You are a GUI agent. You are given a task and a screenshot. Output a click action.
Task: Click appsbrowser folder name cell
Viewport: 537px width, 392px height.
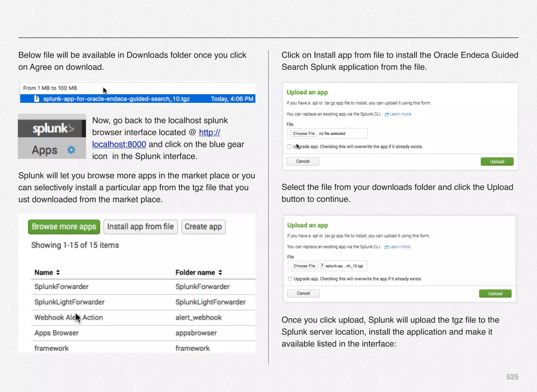(196, 333)
